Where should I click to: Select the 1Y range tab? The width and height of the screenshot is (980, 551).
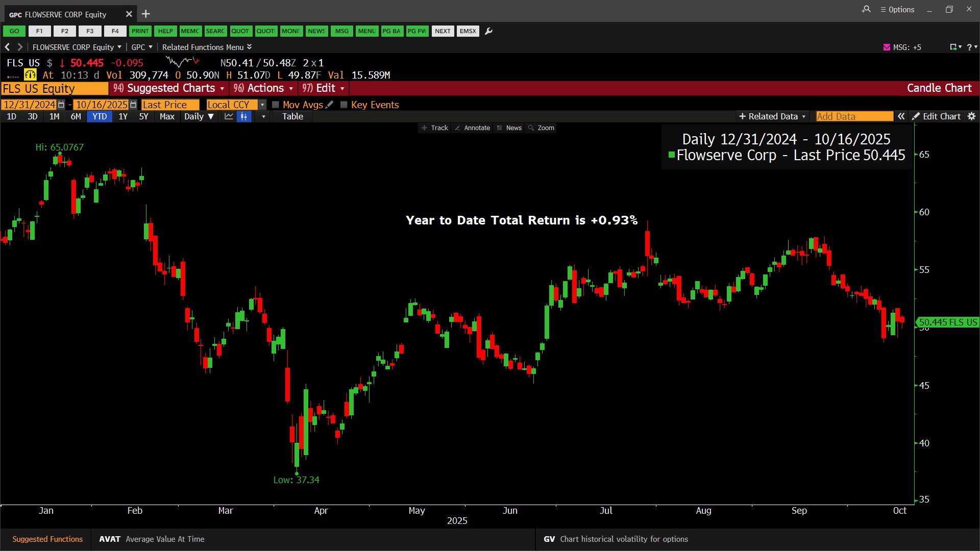click(123, 116)
